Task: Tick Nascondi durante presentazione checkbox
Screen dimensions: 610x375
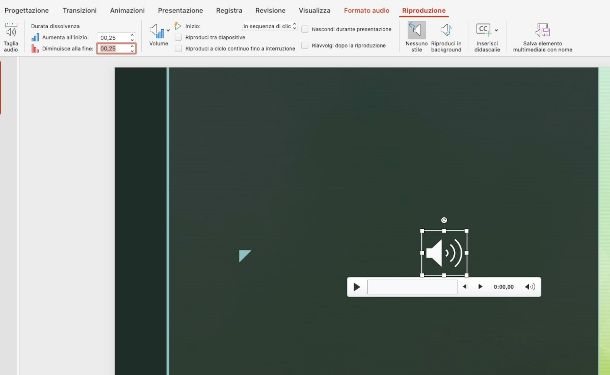Action: tap(305, 29)
